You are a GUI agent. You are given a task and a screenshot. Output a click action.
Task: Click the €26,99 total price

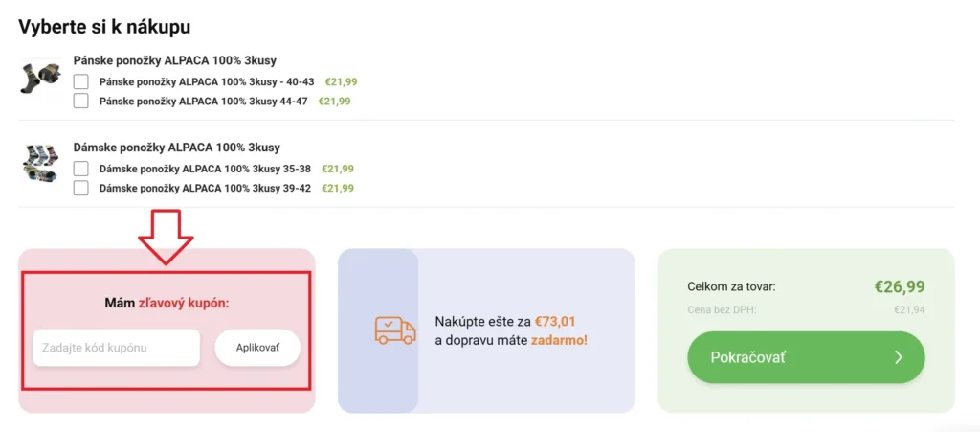tap(899, 286)
